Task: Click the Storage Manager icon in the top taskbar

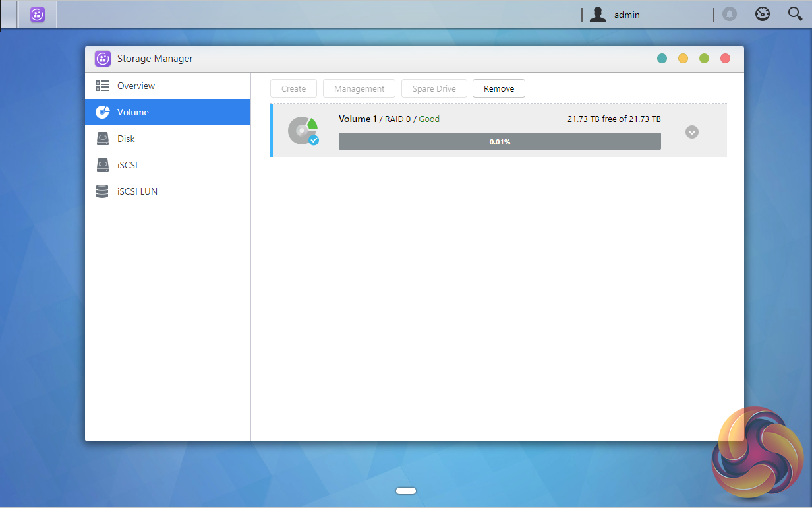Action: click(38, 15)
